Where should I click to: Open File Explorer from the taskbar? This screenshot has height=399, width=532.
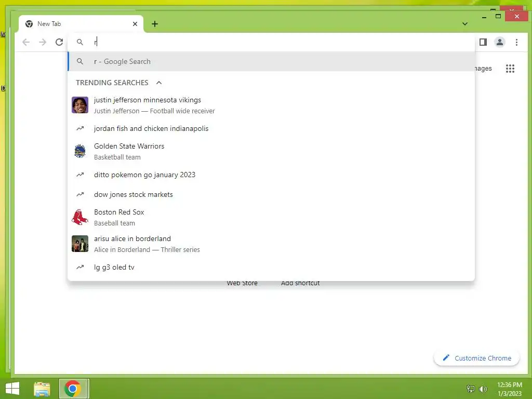pyautogui.click(x=42, y=389)
